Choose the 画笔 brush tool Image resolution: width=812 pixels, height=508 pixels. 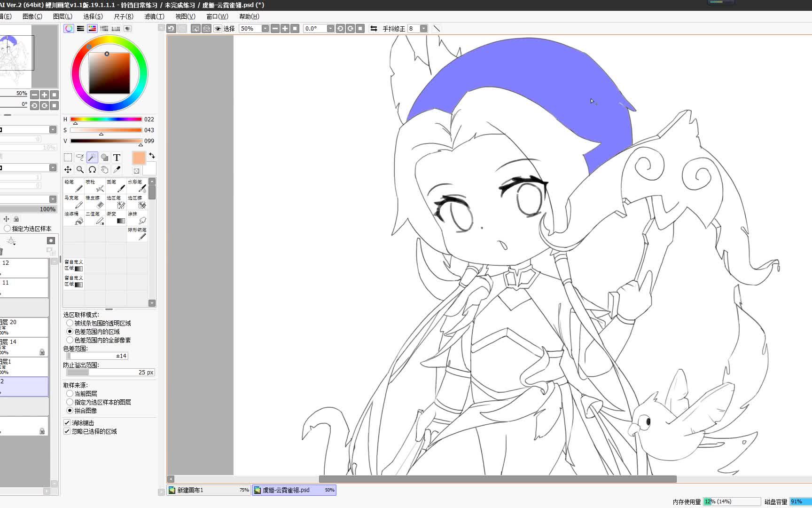click(116, 186)
